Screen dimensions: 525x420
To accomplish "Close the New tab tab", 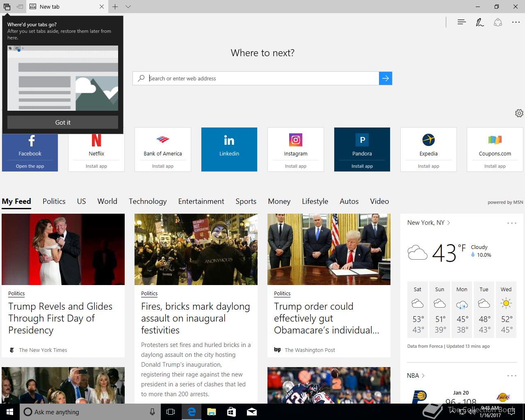I will 102,7.
